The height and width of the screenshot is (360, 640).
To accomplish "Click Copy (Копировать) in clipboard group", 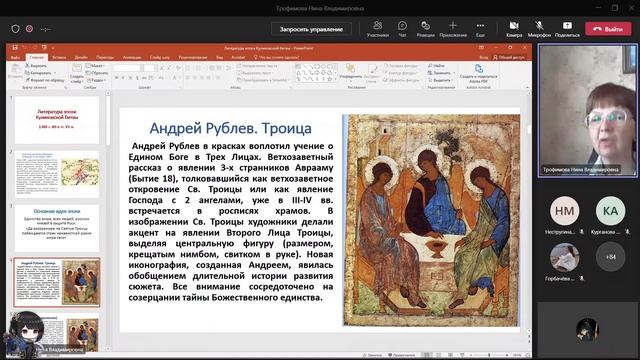I will tap(39, 73).
